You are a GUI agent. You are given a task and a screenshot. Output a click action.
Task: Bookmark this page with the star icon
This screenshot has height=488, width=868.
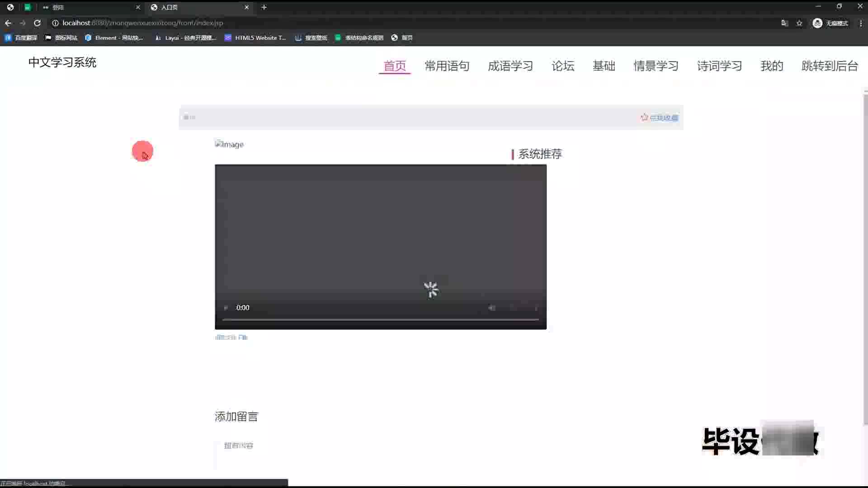pos(799,23)
